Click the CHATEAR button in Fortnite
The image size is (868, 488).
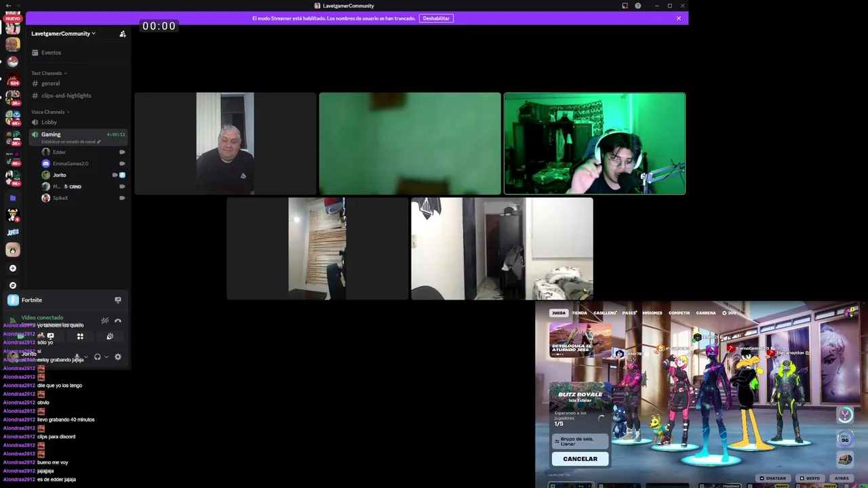[x=772, y=479]
